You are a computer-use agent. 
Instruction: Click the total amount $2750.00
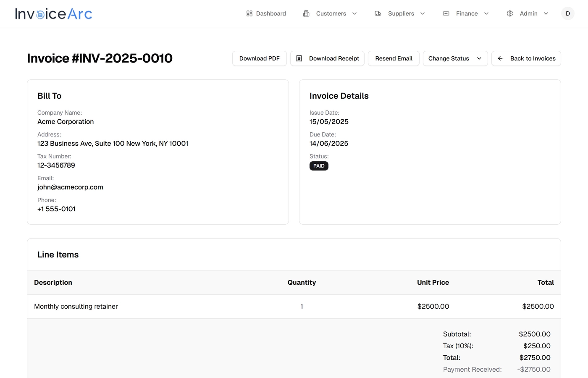click(x=535, y=358)
